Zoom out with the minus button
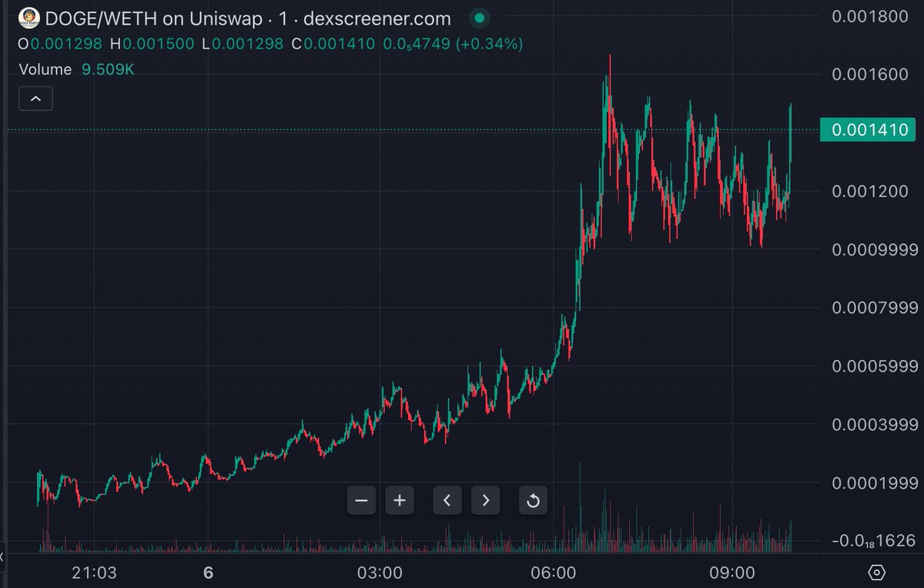 click(x=362, y=501)
